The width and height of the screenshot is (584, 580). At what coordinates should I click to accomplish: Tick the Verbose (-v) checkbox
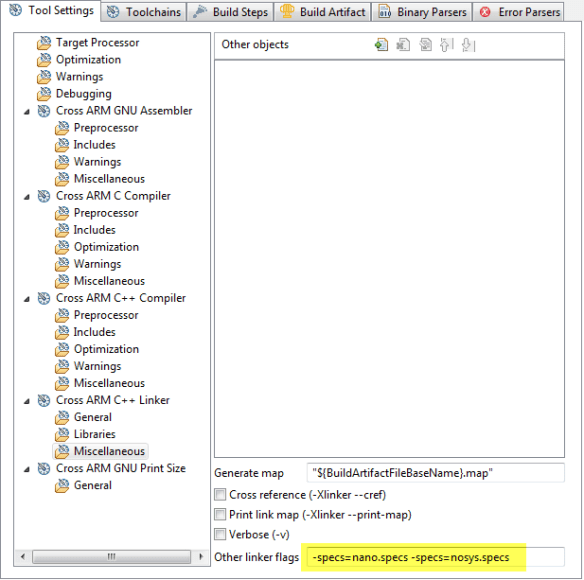coord(220,535)
